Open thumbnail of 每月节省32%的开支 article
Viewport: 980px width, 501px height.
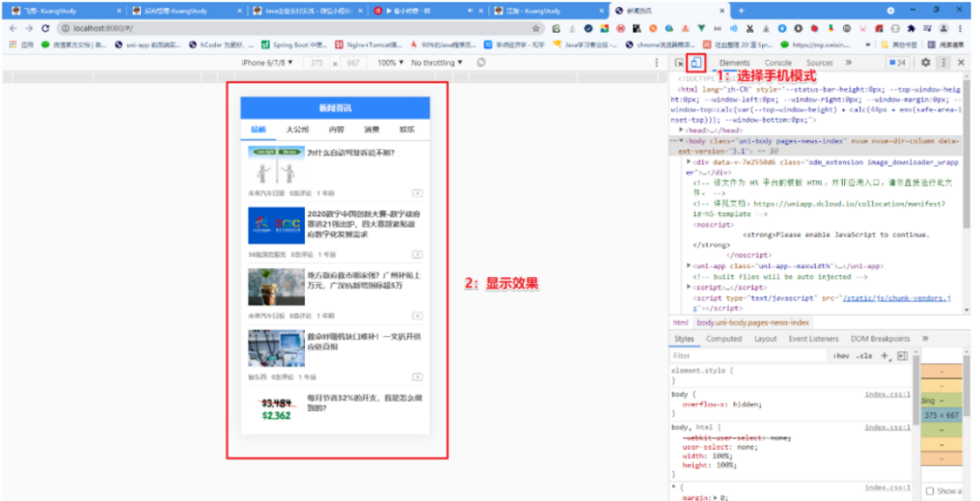click(276, 409)
